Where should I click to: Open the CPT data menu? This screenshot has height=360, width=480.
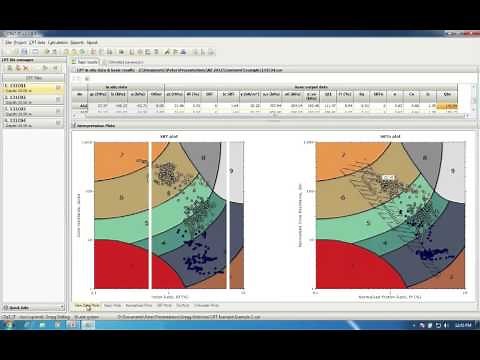point(37,43)
